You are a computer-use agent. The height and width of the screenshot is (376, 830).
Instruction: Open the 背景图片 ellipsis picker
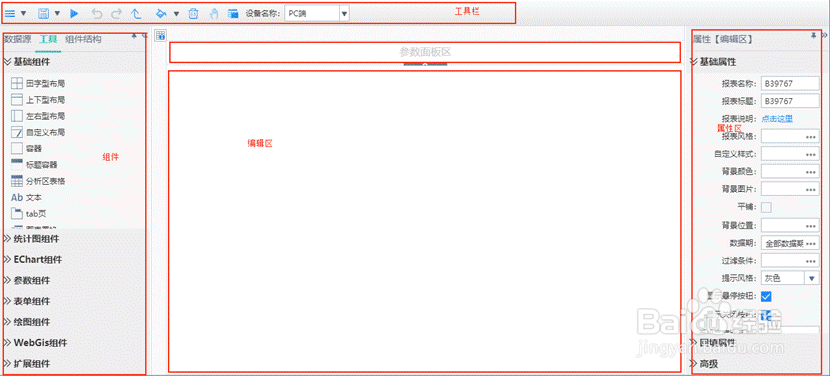[810, 190]
